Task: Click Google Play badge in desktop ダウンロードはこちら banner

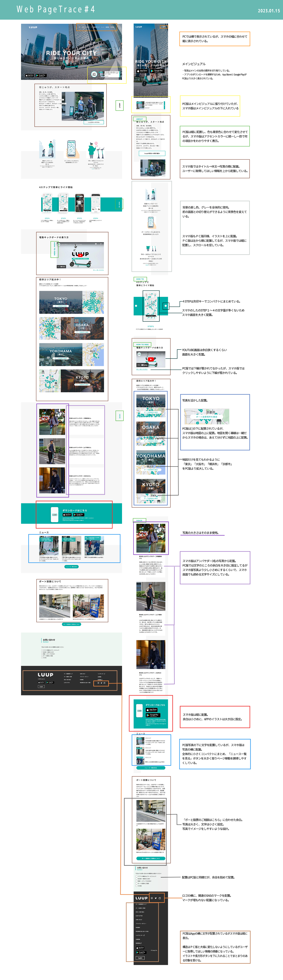Action: 79,515
